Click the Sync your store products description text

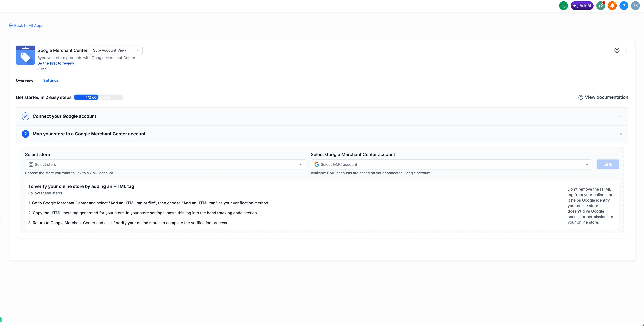coord(86,58)
